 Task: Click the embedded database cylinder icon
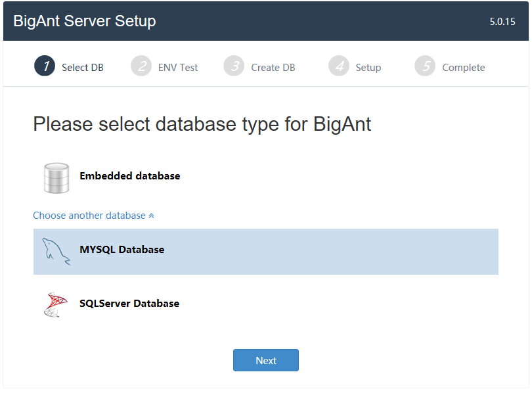(56, 177)
